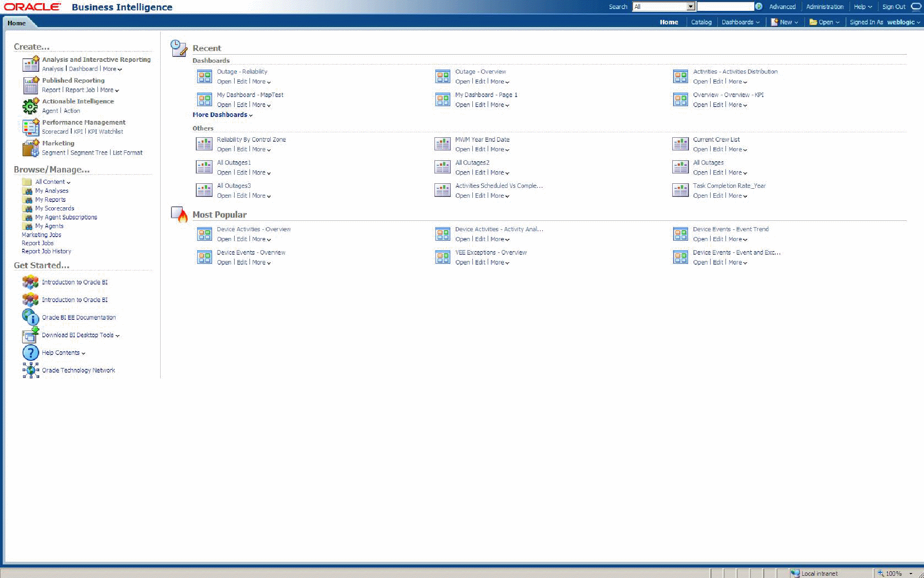The width and height of the screenshot is (924, 578).
Task: Expand More under Published Reporting
Action: tap(109, 90)
